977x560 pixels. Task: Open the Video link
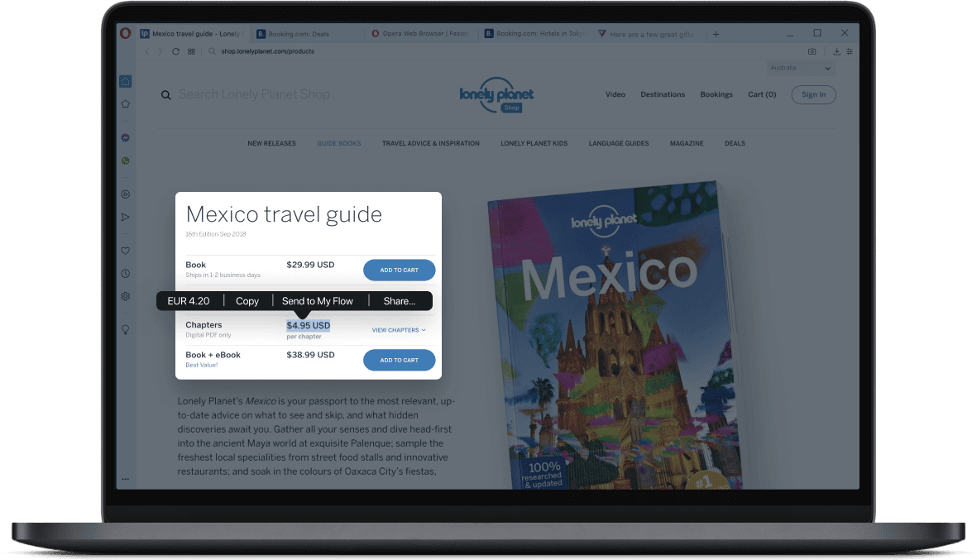coord(615,94)
